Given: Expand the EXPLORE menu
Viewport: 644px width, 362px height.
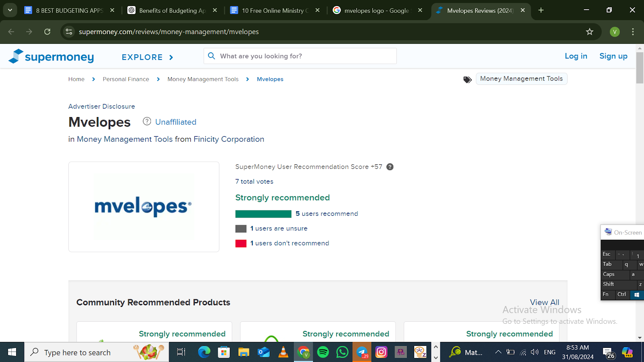Looking at the screenshot, I should 147,57.
